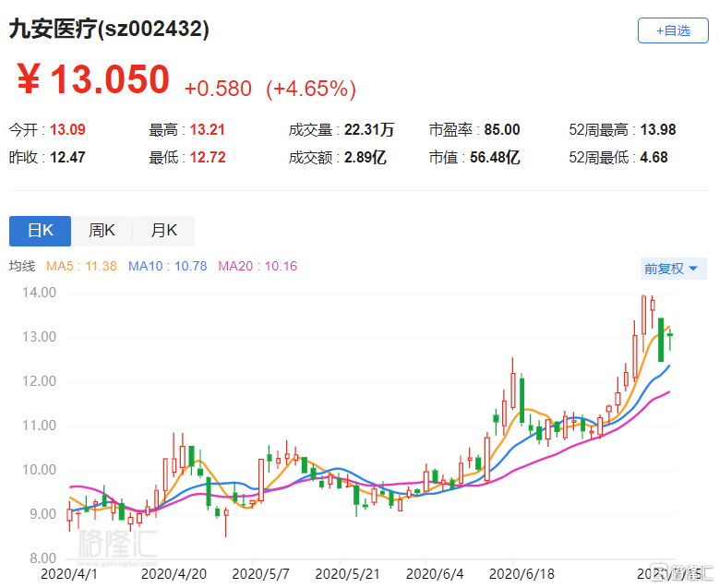The image size is (719, 588).
Task: Click the 2020/5/21 date axis label
Action: point(347,574)
